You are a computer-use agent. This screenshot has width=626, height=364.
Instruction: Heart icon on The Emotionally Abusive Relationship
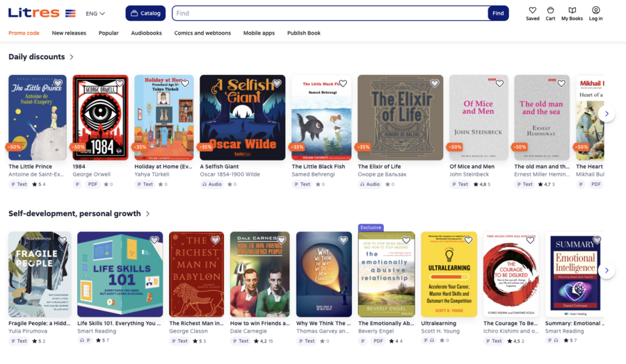(x=406, y=240)
